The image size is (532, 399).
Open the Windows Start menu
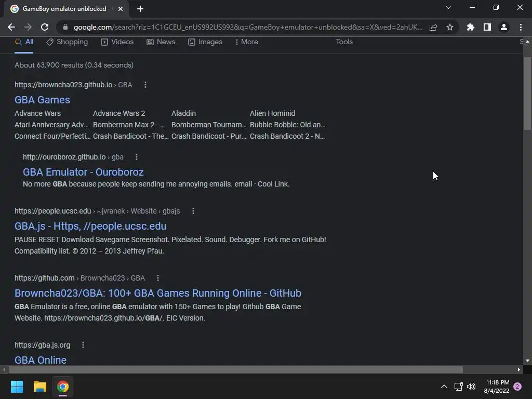[x=17, y=387]
